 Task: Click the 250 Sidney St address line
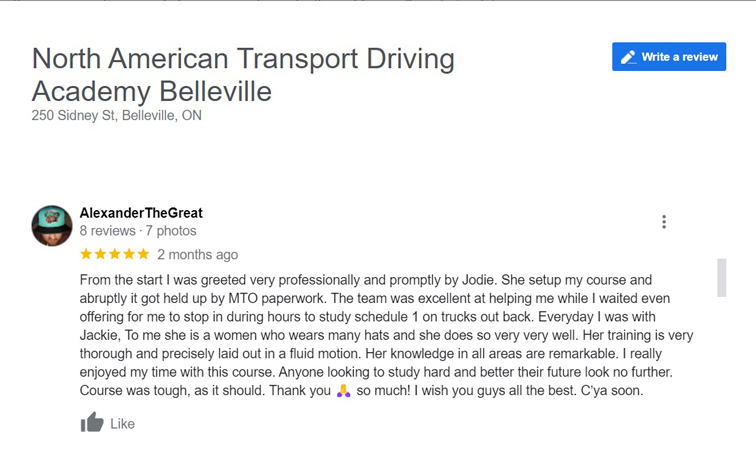click(116, 116)
